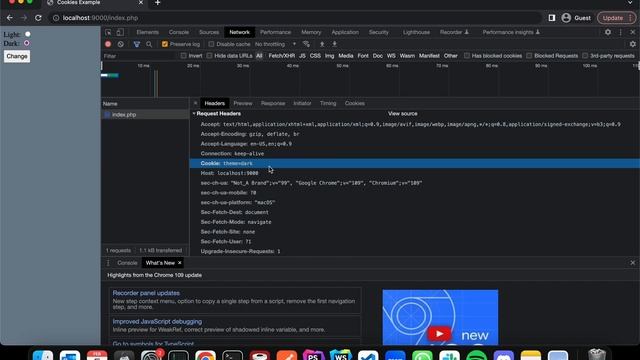The height and width of the screenshot is (360, 640).
Task: Switch to the Elements panel tab
Action: point(147,32)
